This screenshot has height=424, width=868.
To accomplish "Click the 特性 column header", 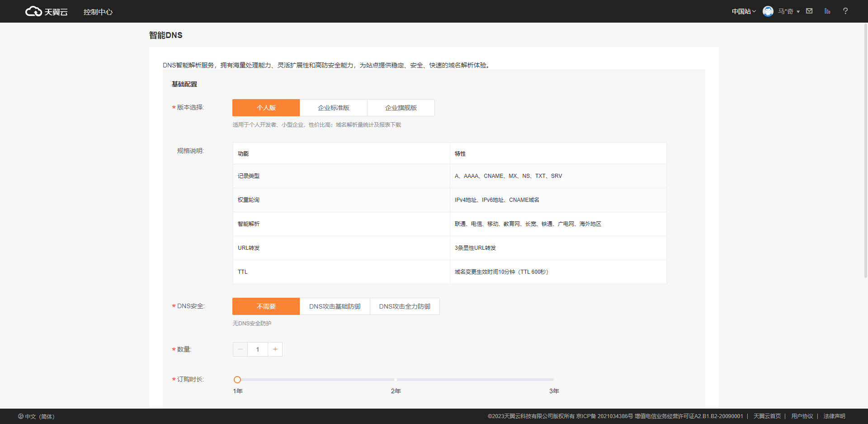I will pos(558,154).
